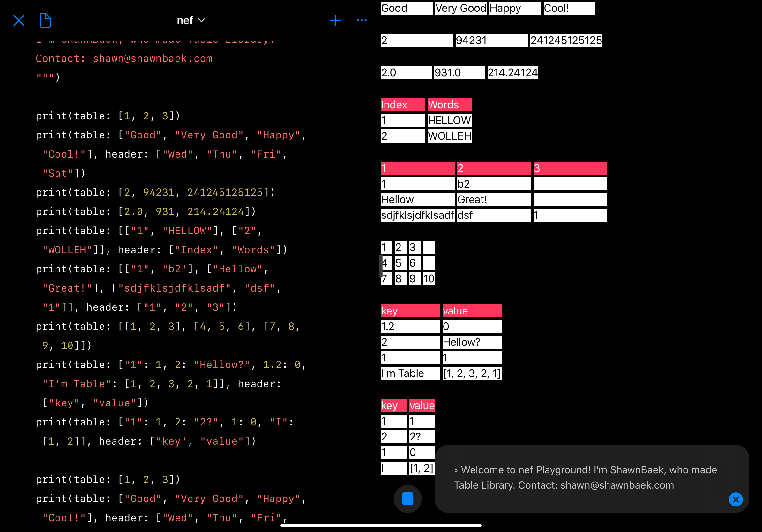Dismiss the welcome console message
The height and width of the screenshot is (532, 762).
(736, 499)
